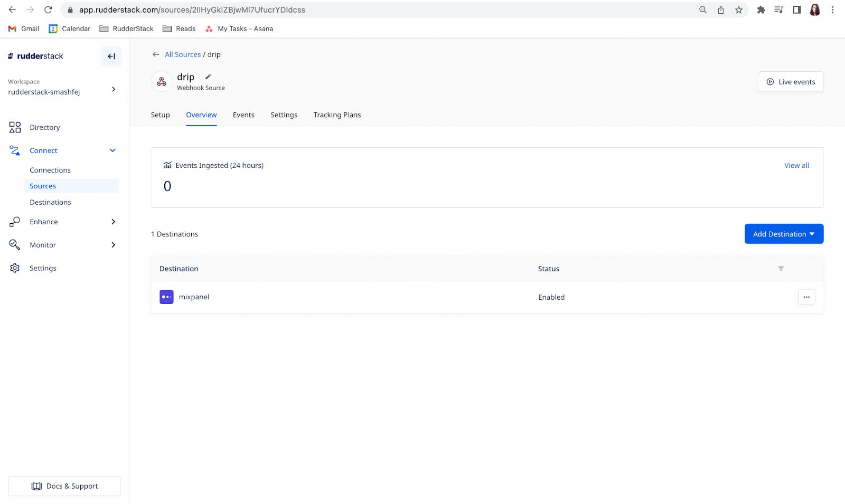Open the Gmail bookmark
Image resolution: width=845 pixels, height=504 pixels.
(x=24, y=28)
